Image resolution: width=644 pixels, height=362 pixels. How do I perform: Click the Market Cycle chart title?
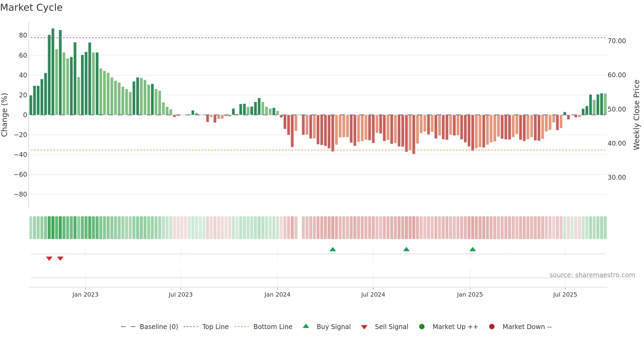click(x=31, y=8)
